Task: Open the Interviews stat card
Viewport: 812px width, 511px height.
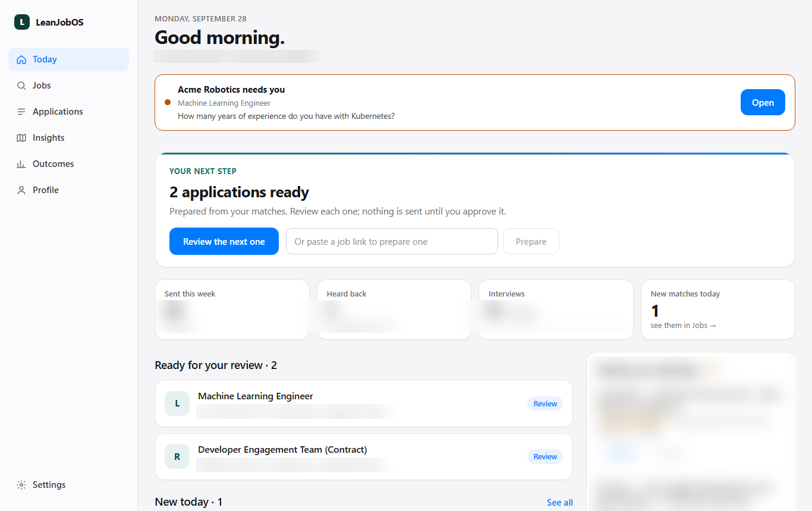Action: pos(556,310)
